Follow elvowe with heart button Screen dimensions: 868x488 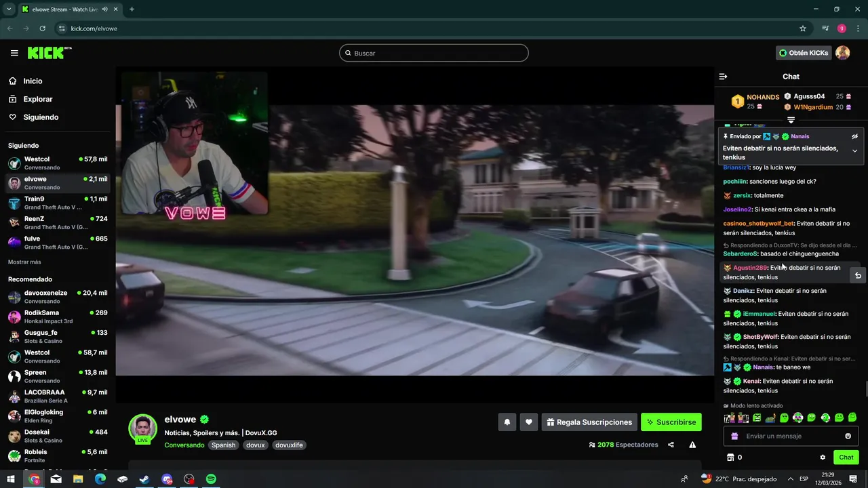pyautogui.click(x=529, y=422)
